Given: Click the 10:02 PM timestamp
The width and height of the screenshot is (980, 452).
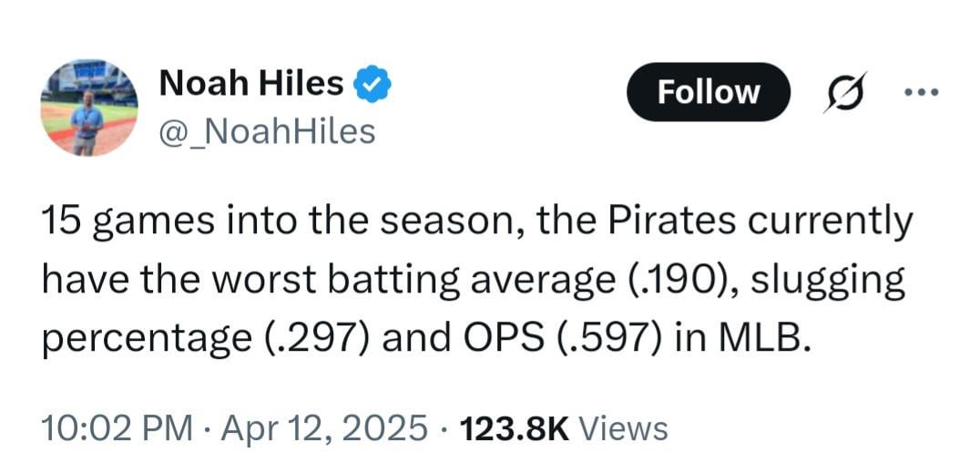Looking at the screenshot, I should (117, 426).
